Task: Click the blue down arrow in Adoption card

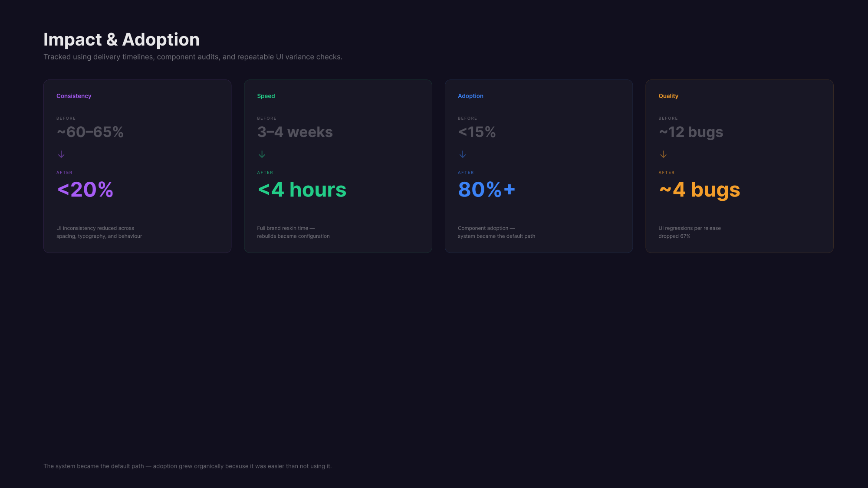Action: pos(463,154)
